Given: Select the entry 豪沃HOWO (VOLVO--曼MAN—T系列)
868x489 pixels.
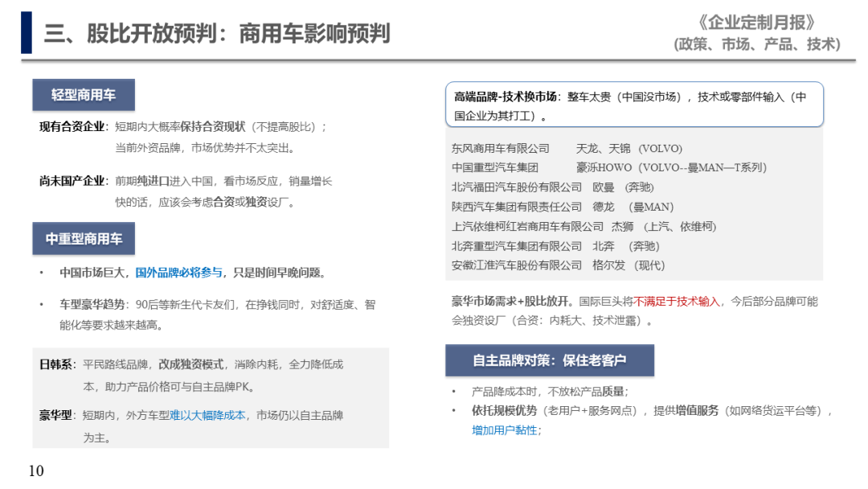Looking at the screenshot, I should pyautogui.click(x=671, y=168).
